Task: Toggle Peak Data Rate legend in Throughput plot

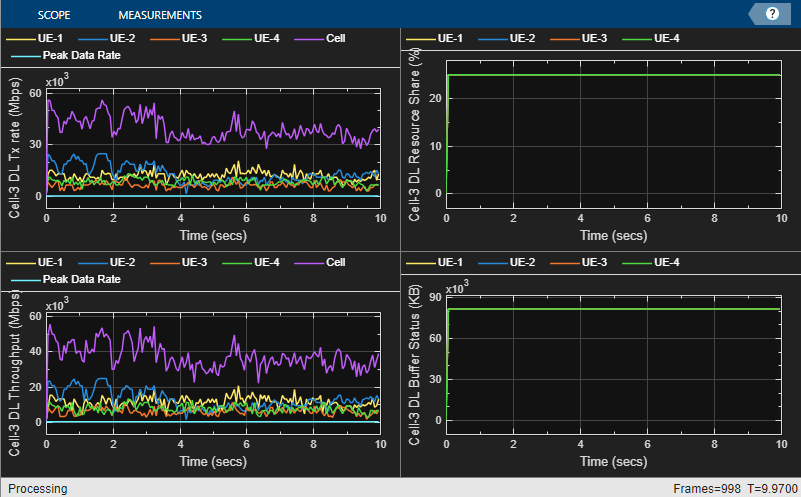Action: click(x=66, y=279)
